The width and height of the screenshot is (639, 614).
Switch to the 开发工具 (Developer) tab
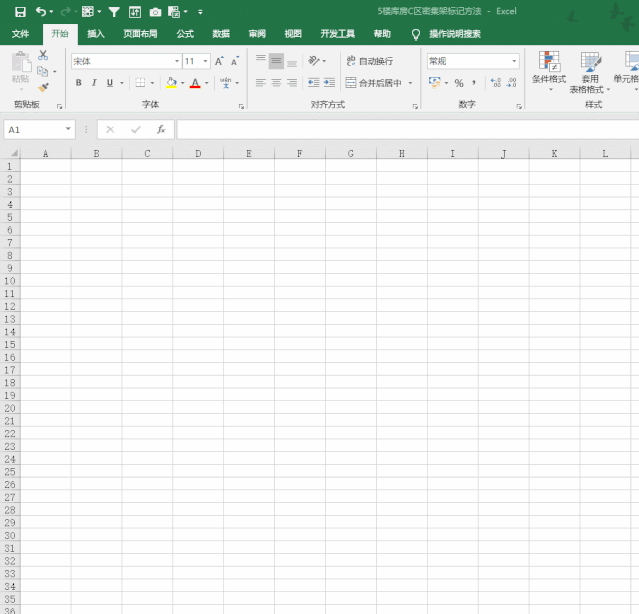coord(337,34)
